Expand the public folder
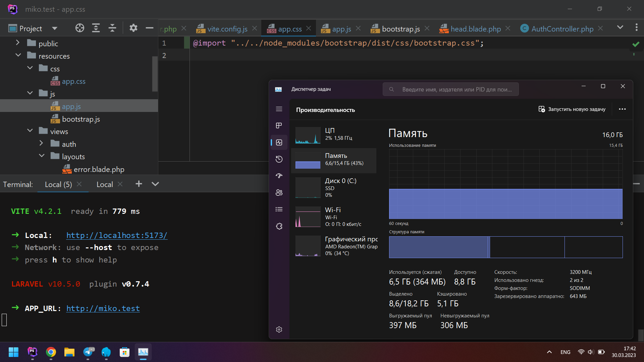This screenshot has height=362, width=644. (x=18, y=43)
